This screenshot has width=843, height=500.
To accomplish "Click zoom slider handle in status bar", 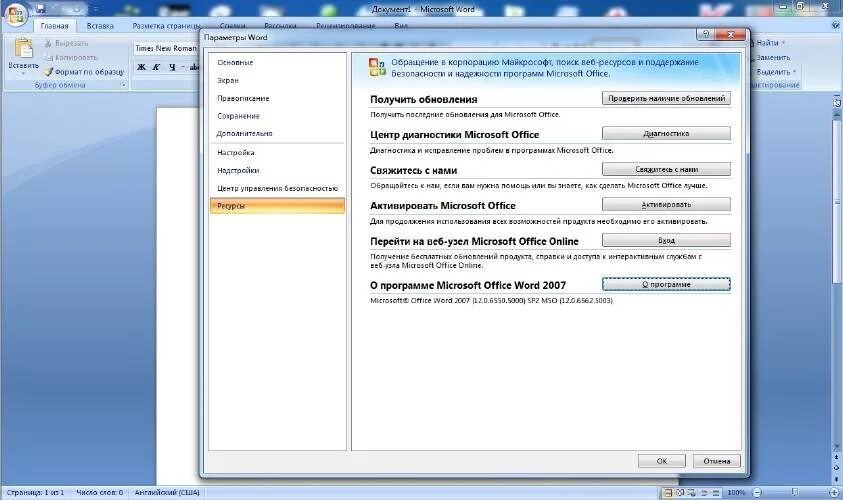I will pyautogui.click(x=795, y=492).
